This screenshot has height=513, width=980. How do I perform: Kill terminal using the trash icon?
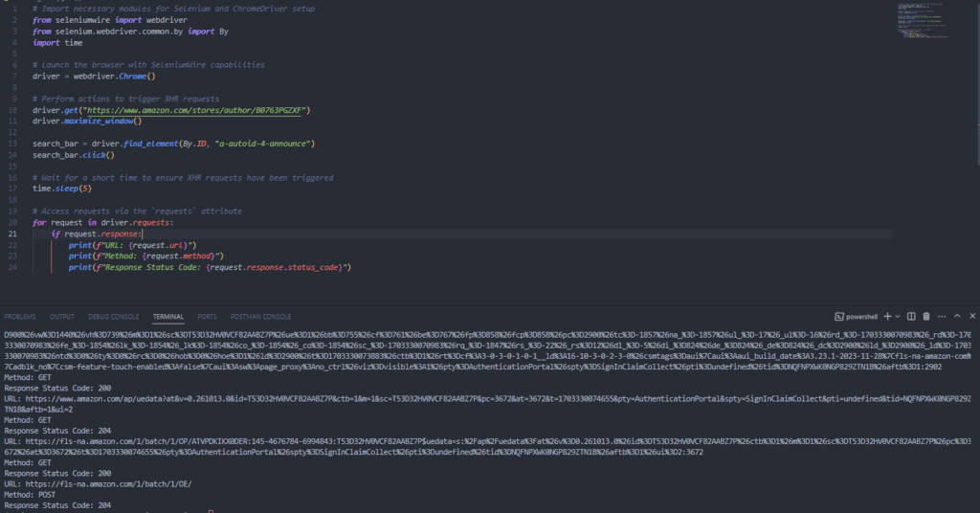(x=925, y=316)
